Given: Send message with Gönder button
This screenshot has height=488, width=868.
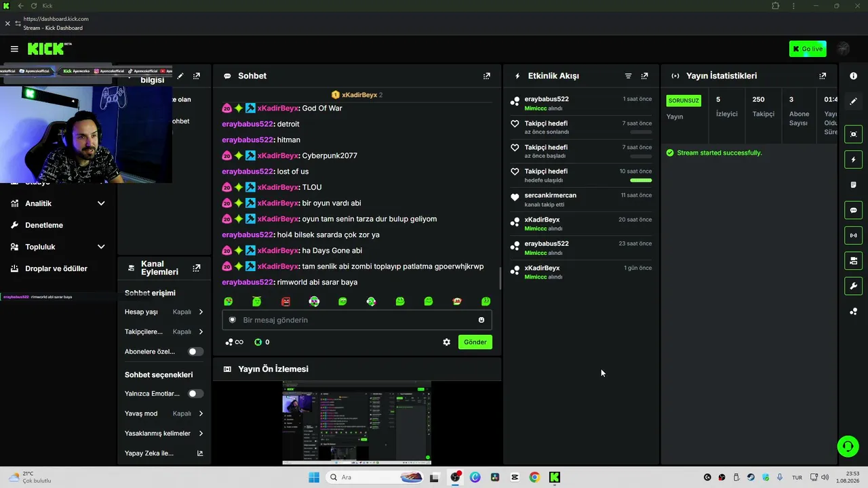Looking at the screenshot, I should (475, 342).
